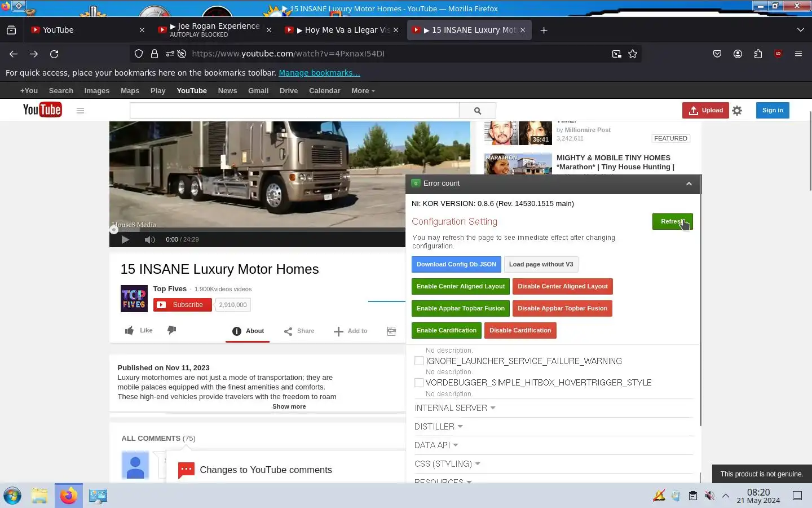Open the More dropdown in Google bar

[x=363, y=91]
